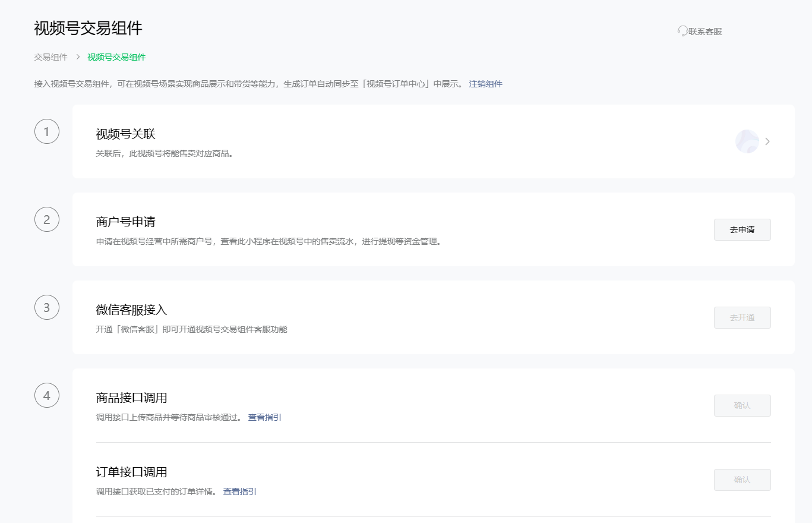Go to 交易组件 breadcrumb

[x=50, y=57]
